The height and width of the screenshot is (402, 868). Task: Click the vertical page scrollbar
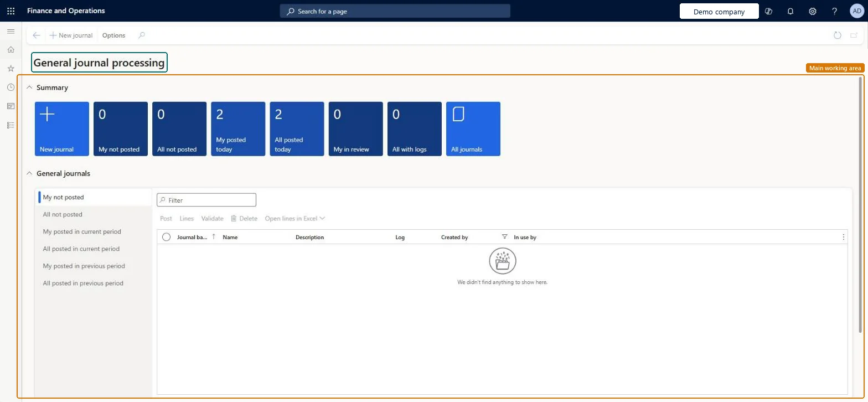(x=860, y=205)
